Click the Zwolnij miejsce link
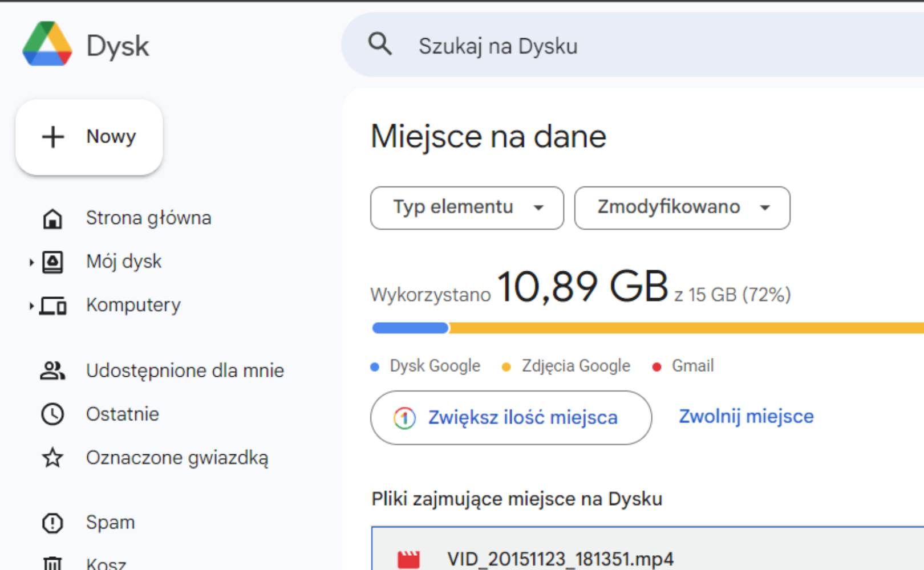Viewport: 924px width, 570px height. pyautogui.click(x=746, y=417)
